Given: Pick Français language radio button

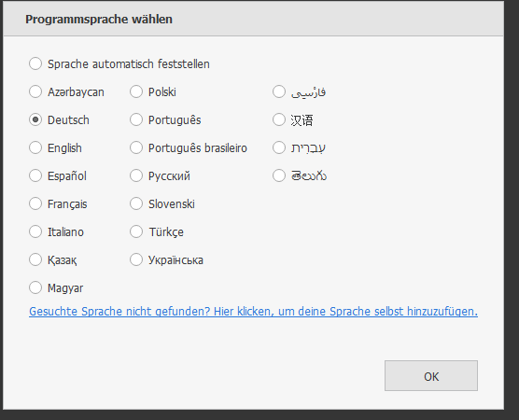Looking at the screenshot, I should (35, 203).
